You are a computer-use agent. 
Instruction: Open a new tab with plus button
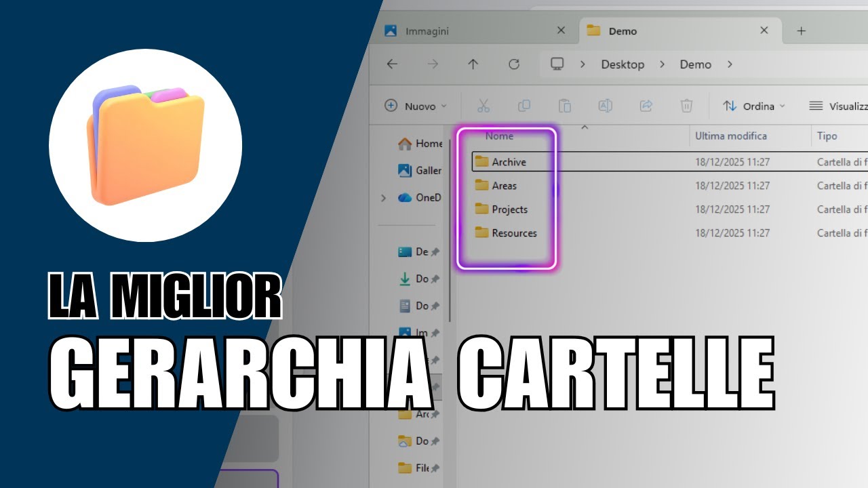point(801,31)
